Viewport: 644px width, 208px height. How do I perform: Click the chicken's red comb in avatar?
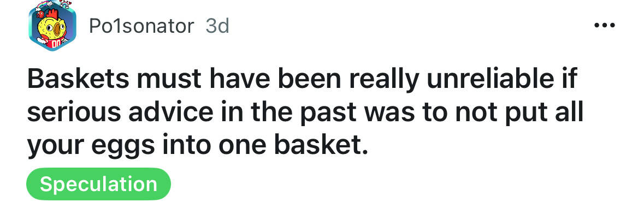(52, 14)
